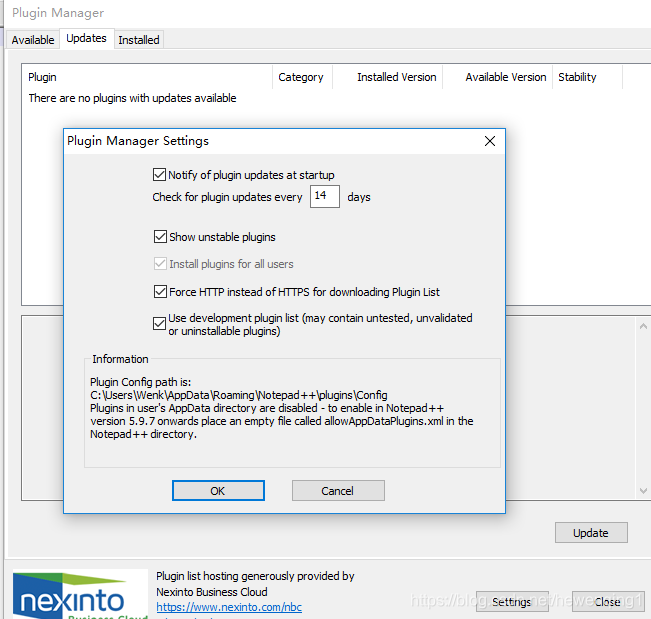
Task: Sort by Stability column header
Action: click(587, 77)
